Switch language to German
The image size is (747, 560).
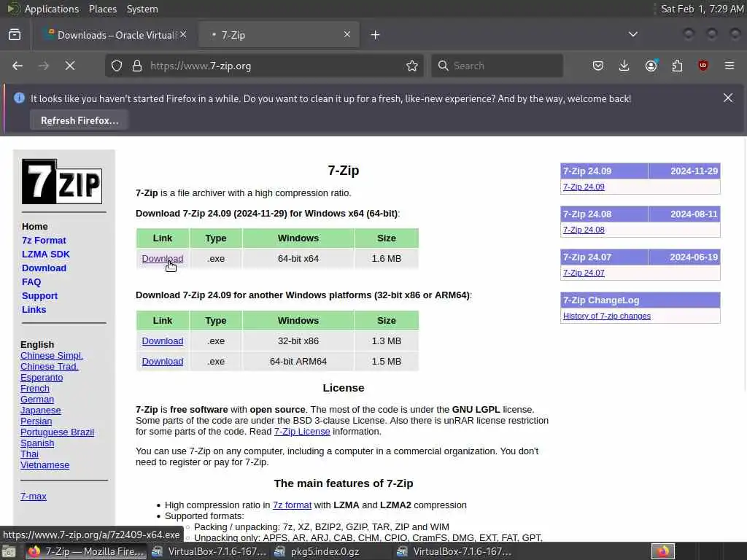(x=37, y=400)
